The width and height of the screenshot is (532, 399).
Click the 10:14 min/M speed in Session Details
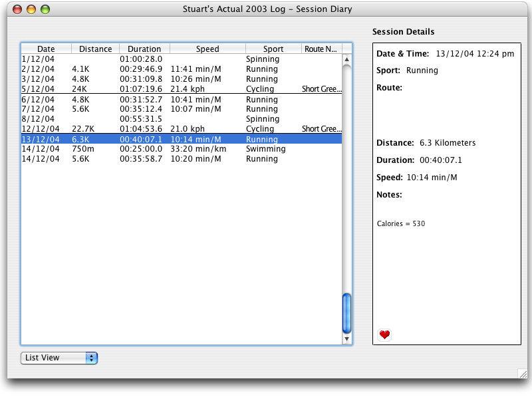(x=432, y=177)
